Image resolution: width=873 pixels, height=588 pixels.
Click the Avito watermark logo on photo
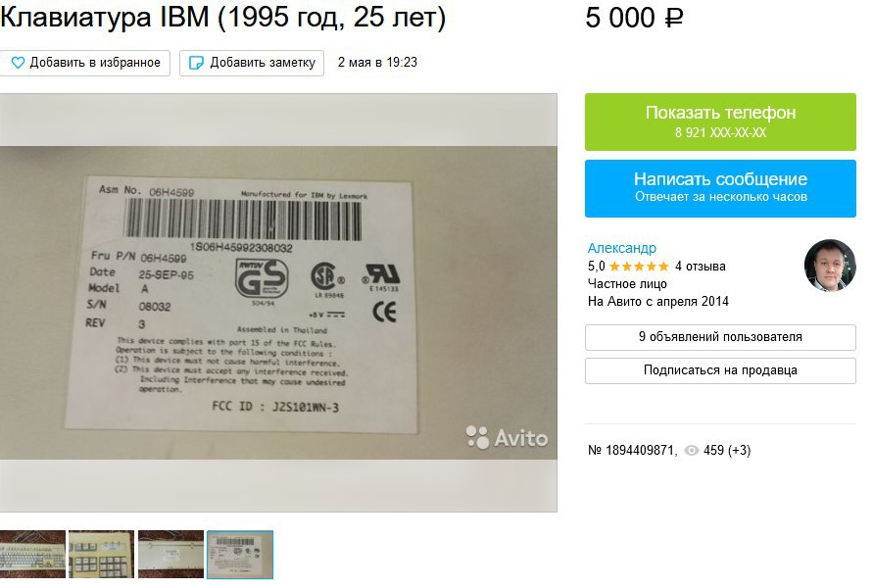[507, 438]
